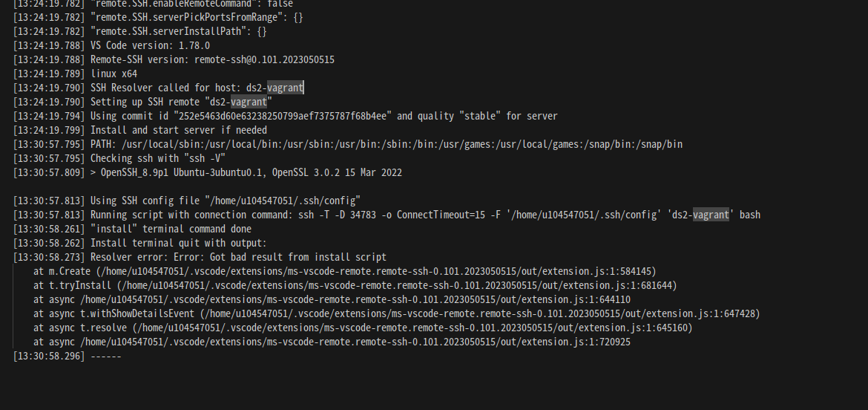This screenshot has width=868, height=410.
Task: Click the "Resolver error" log line
Action: point(200,257)
